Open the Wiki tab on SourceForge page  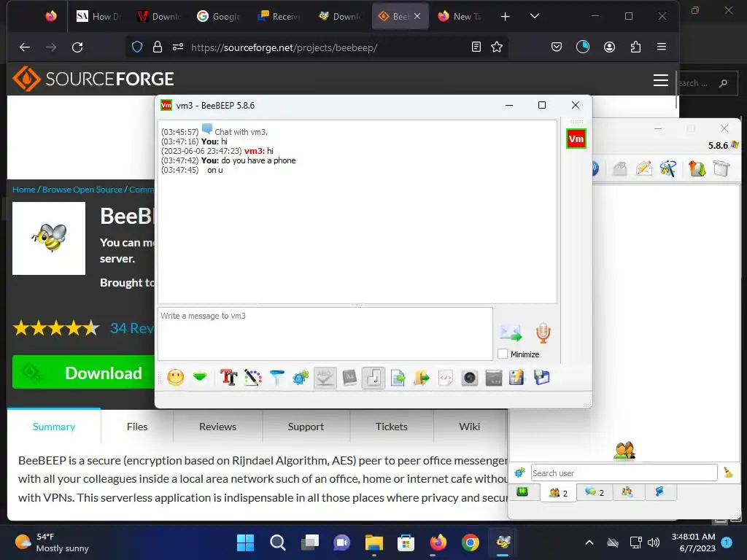pyautogui.click(x=470, y=426)
